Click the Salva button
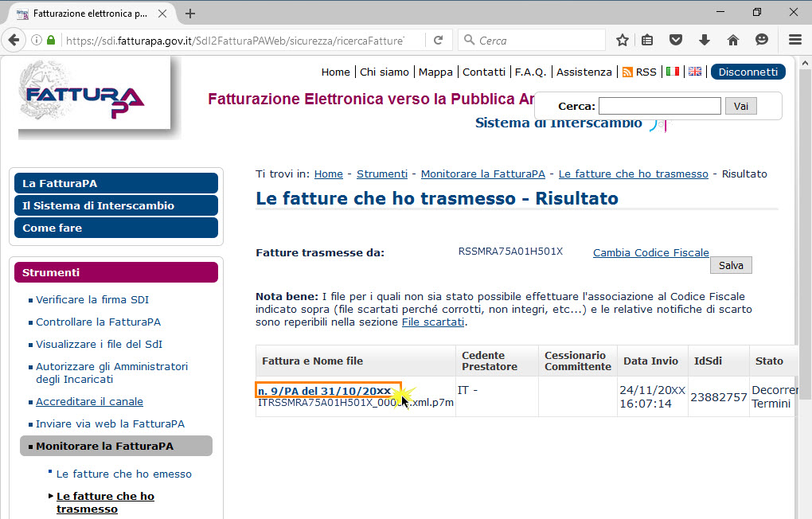The height and width of the screenshot is (519, 812). [x=731, y=265]
